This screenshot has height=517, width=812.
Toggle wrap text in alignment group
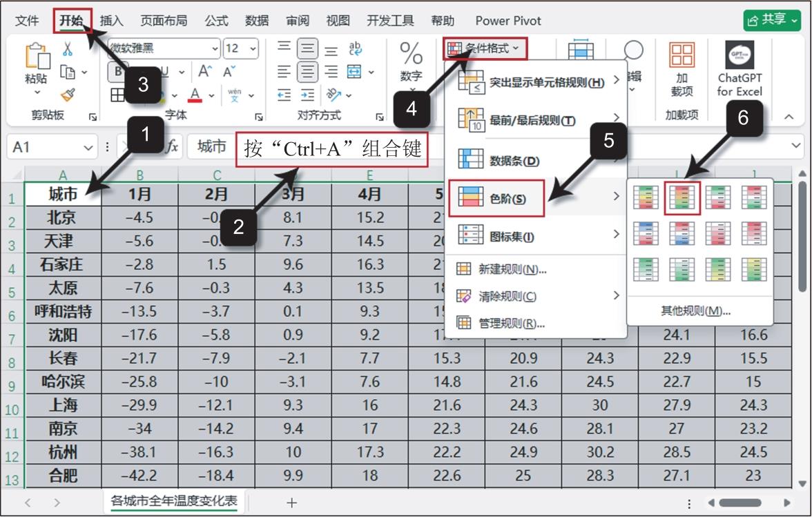click(x=355, y=48)
